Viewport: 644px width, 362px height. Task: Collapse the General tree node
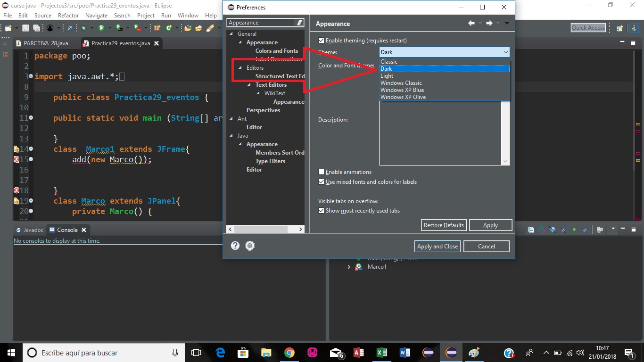(230, 33)
